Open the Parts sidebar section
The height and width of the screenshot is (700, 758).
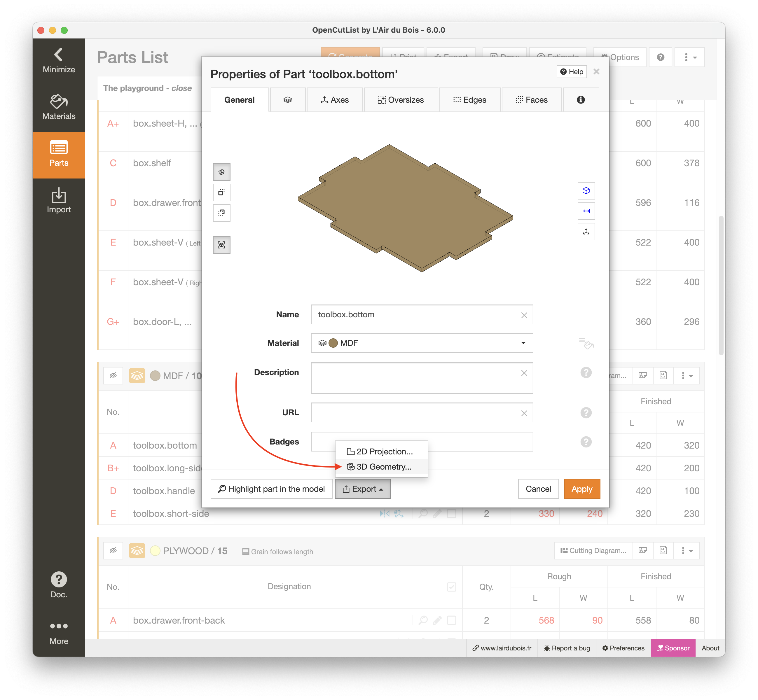59,155
